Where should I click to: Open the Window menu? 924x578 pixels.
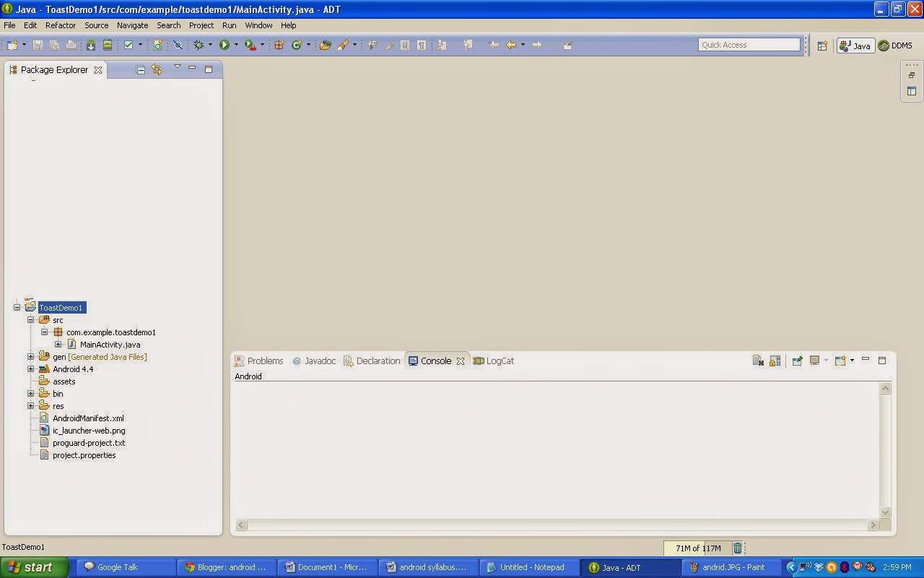(258, 25)
